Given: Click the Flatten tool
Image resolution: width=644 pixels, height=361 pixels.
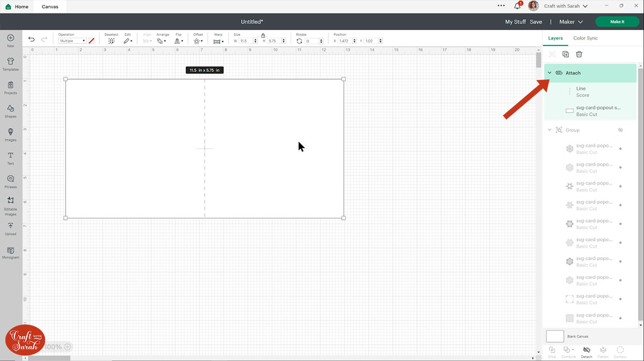Looking at the screenshot, I should tap(603, 352).
